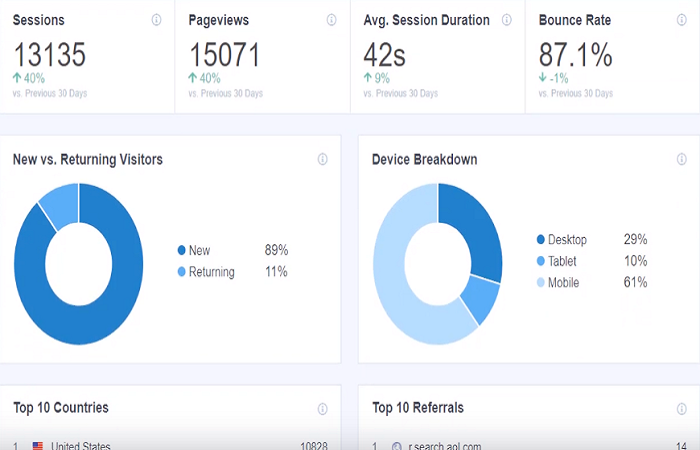Click the Sessions up-arrow trend icon
Image resolution: width=700 pixels, height=450 pixels.
[x=17, y=78]
